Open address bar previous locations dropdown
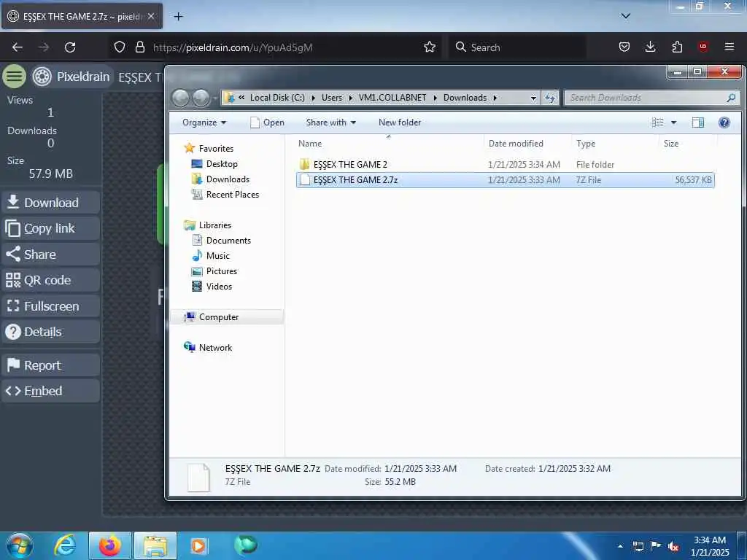 pyautogui.click(x=533, y=98)
